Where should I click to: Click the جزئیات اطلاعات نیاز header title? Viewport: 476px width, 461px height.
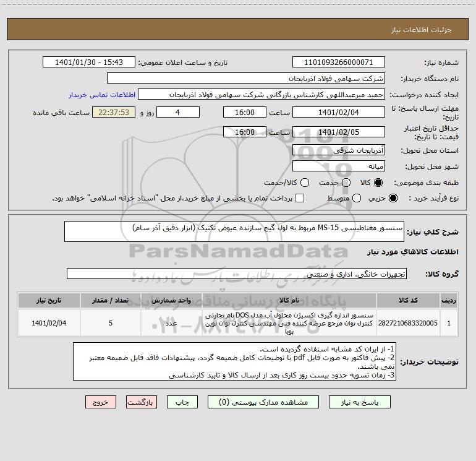coord(421,30)
